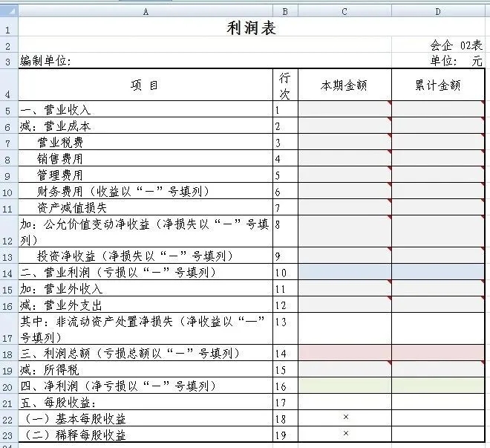
Task: Click the 项目 header cell
Action: click(146, 85)
